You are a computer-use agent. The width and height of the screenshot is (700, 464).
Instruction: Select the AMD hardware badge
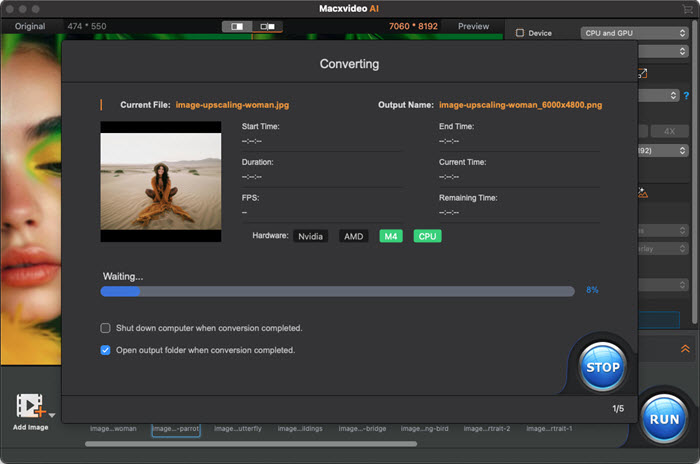coord(354,236)
